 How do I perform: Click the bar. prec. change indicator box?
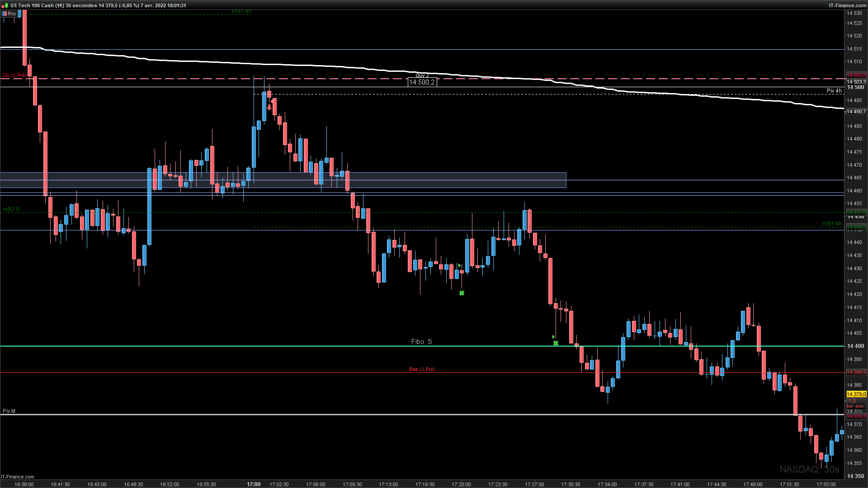(x=855, y=404)
